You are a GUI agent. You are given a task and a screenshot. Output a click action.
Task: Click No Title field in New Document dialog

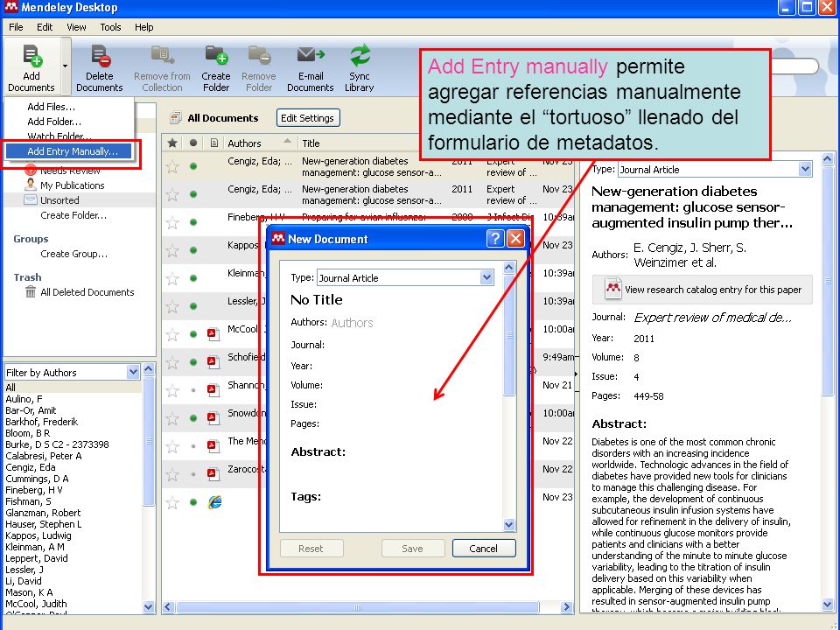point(317,299)
